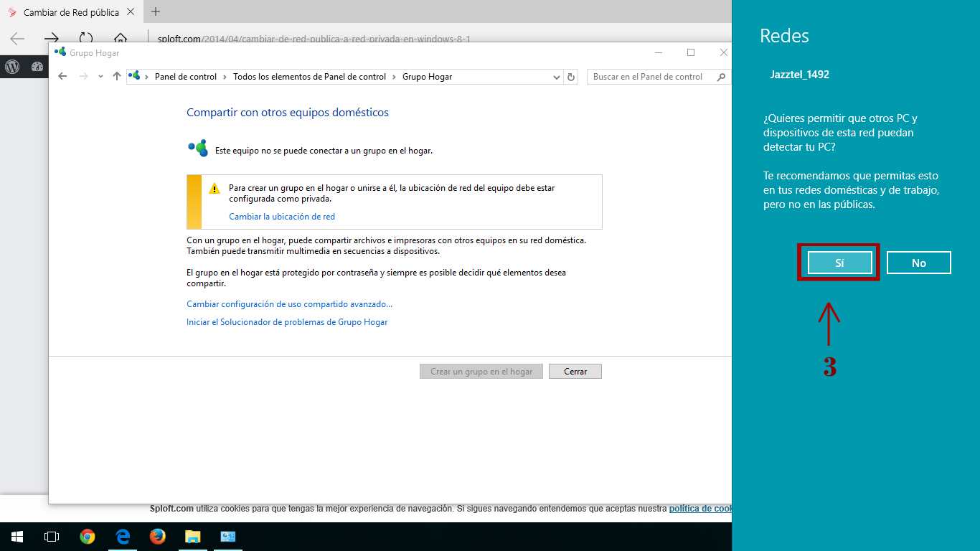
Task: Go up one level in Control Panel
Action: click(x=117, y=77)
